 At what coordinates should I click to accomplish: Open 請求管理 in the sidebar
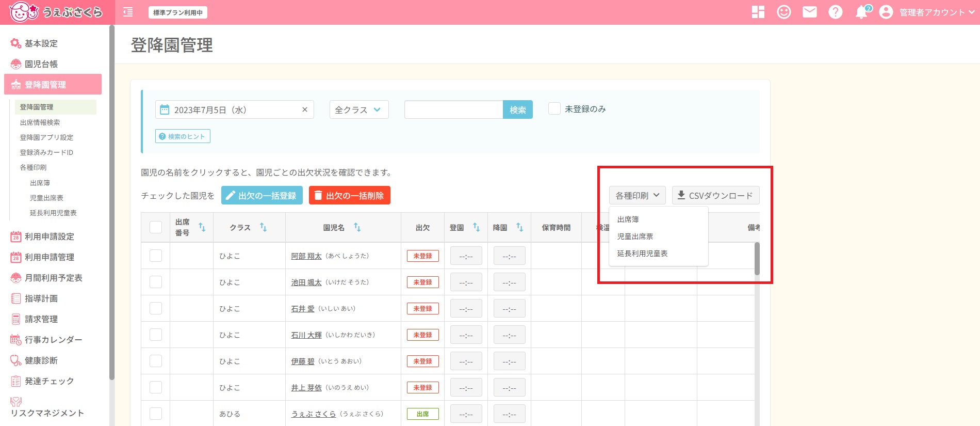(x=41, y=319)
